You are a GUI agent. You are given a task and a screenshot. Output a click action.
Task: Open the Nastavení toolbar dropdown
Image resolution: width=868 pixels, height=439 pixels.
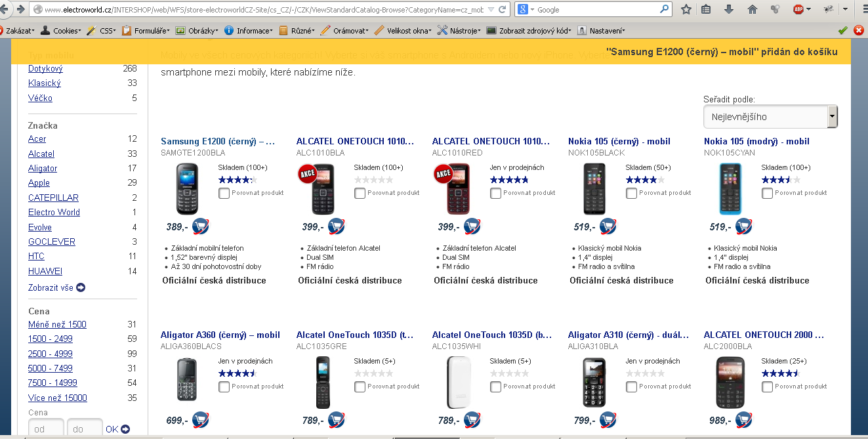(602, 30)
